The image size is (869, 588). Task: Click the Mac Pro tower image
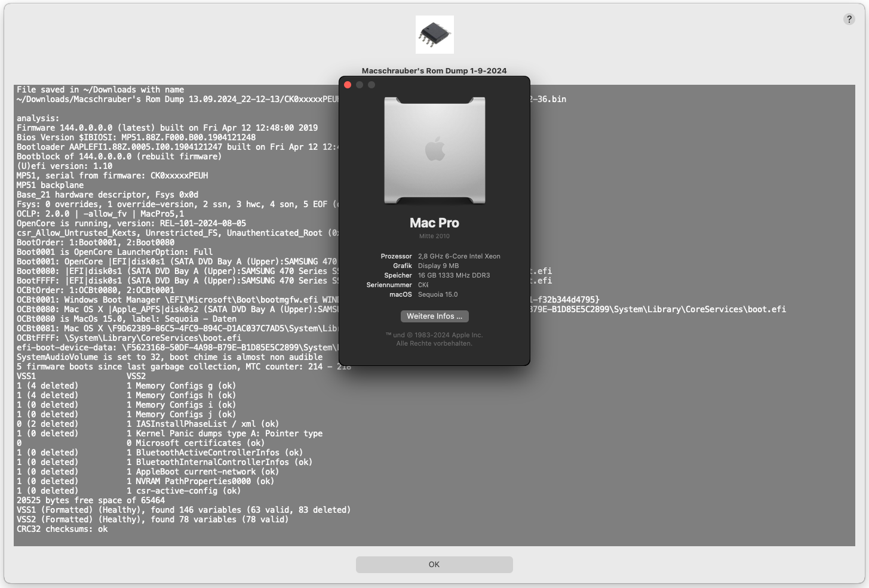coord(434,150)
